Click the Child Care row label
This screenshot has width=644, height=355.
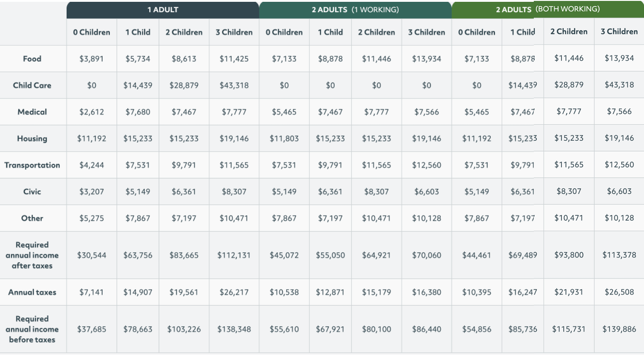(x=32, y=85)
